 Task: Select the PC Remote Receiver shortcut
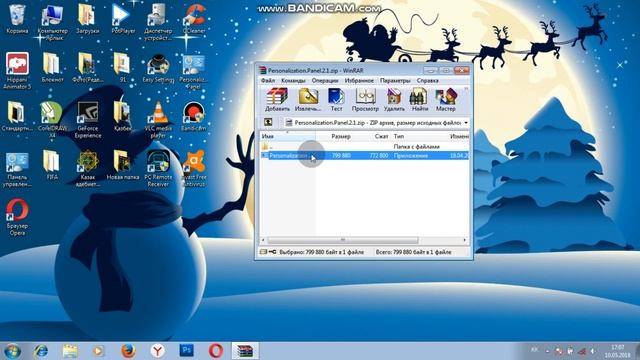(158, 169)
